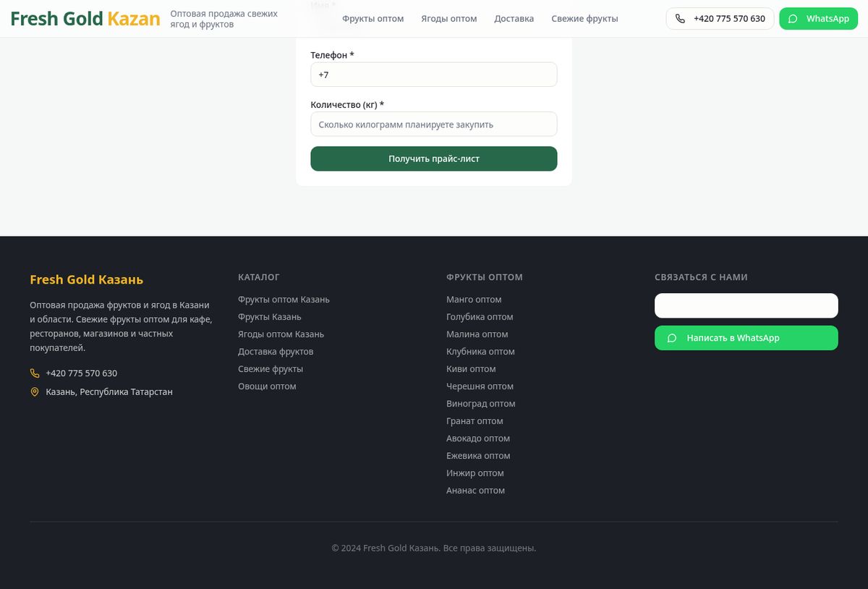The width and height of the screenshot is (868, 589).
Task: Click the Fresh Gold Казань footer heading
Action: click(x=87, y=280)
